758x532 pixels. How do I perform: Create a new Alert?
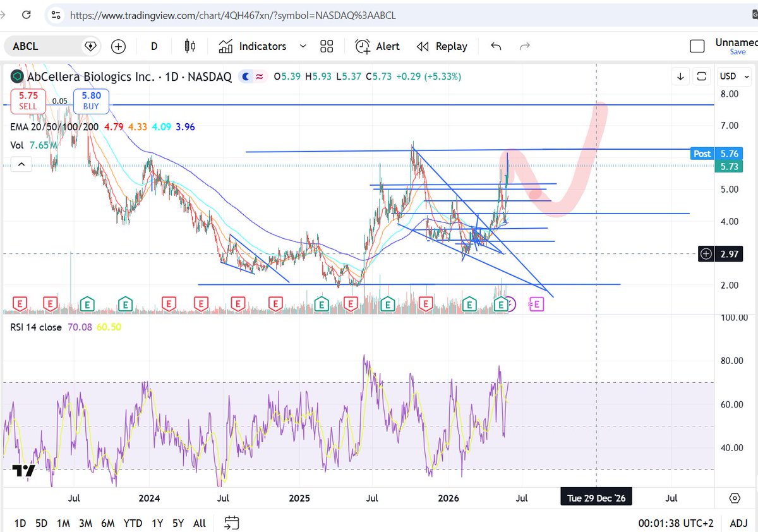tap(377, 46)
